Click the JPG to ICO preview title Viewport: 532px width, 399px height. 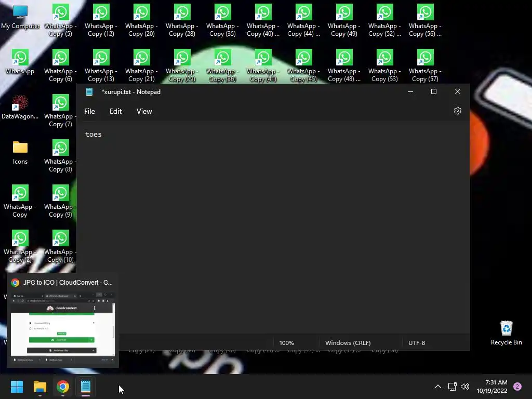pyautogui.click(x=68, y=282)
